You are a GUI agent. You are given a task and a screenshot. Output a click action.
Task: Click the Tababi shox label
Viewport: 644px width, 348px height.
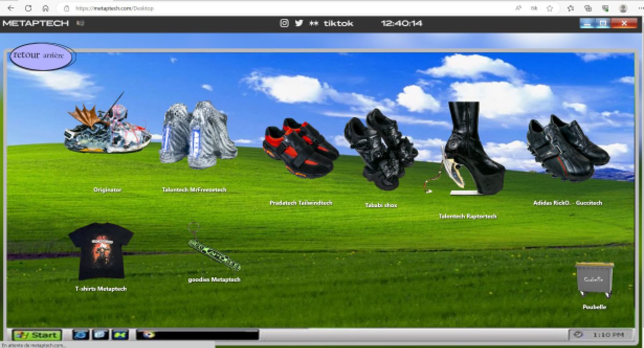click(380, 205)
